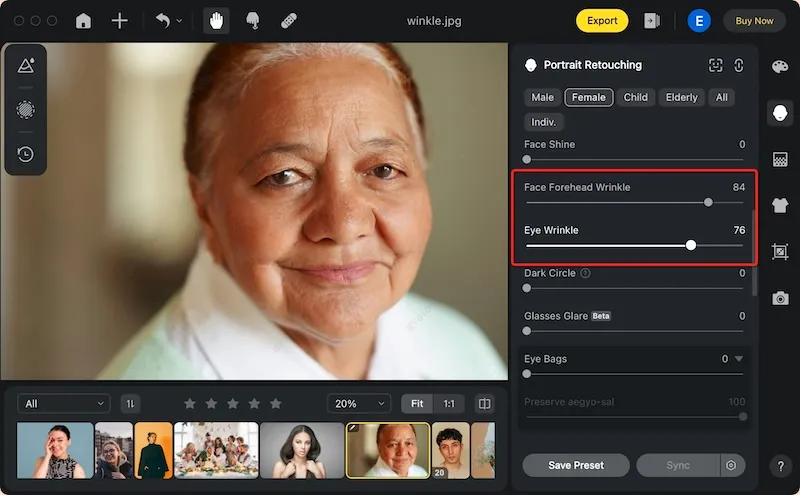800x495 pixels.
Task: Toggle the before/after compare view
Action: pos(484,404)
